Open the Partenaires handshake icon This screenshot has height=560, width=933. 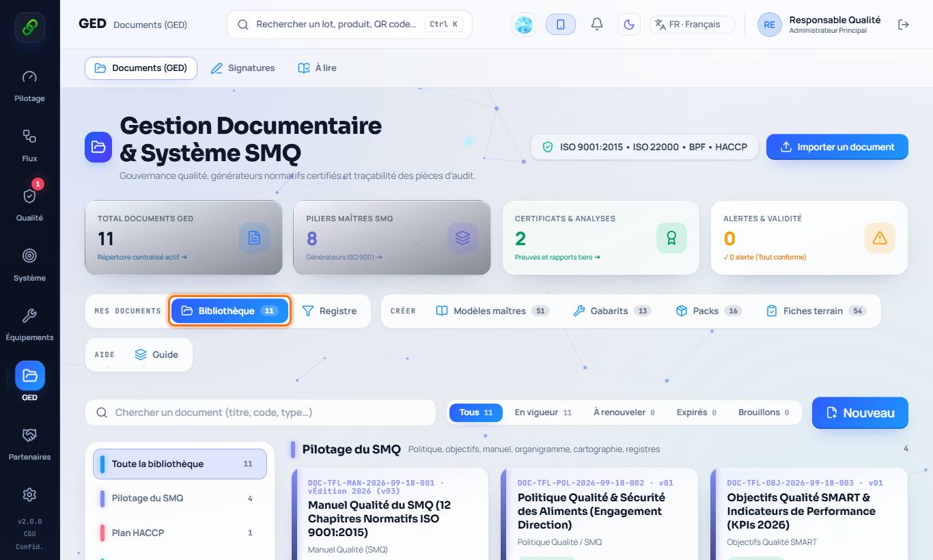tap(29, 443)
